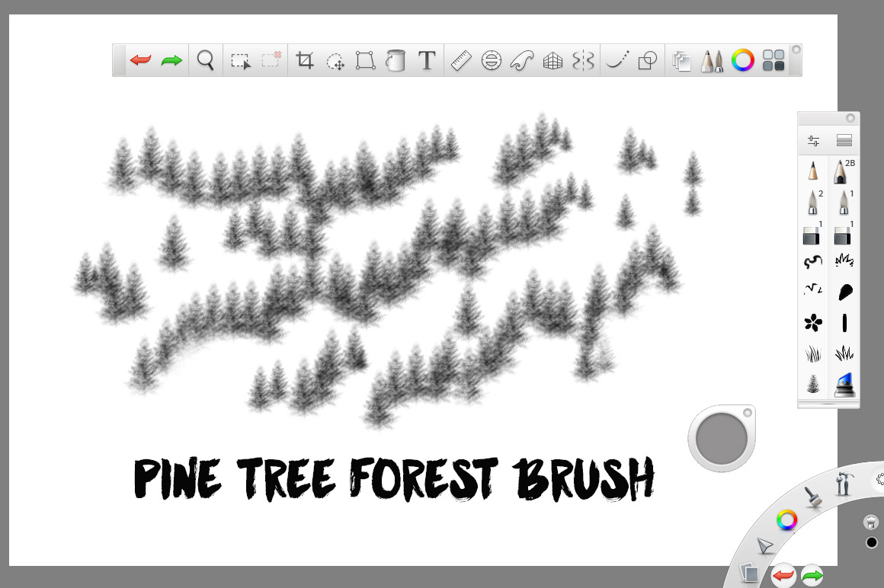The width and height of the screenshot is (884, 588).
Task: Pick the 2B pencil brush
Action: coord(842,171)
